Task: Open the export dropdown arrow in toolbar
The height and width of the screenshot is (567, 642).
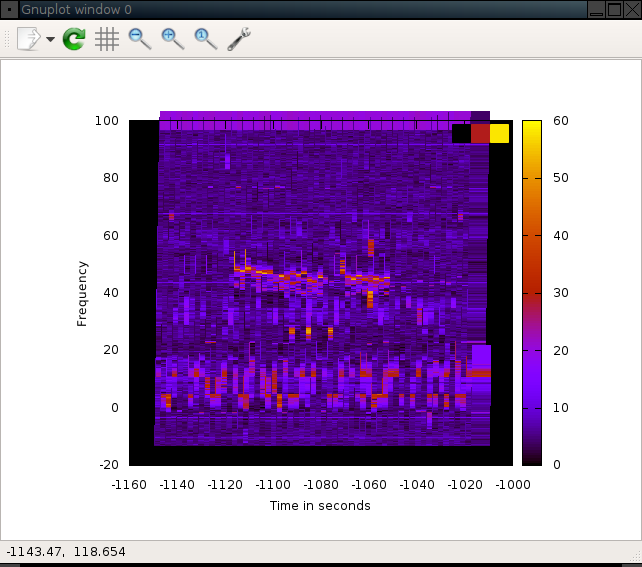Action: click(x=50, y=40)
